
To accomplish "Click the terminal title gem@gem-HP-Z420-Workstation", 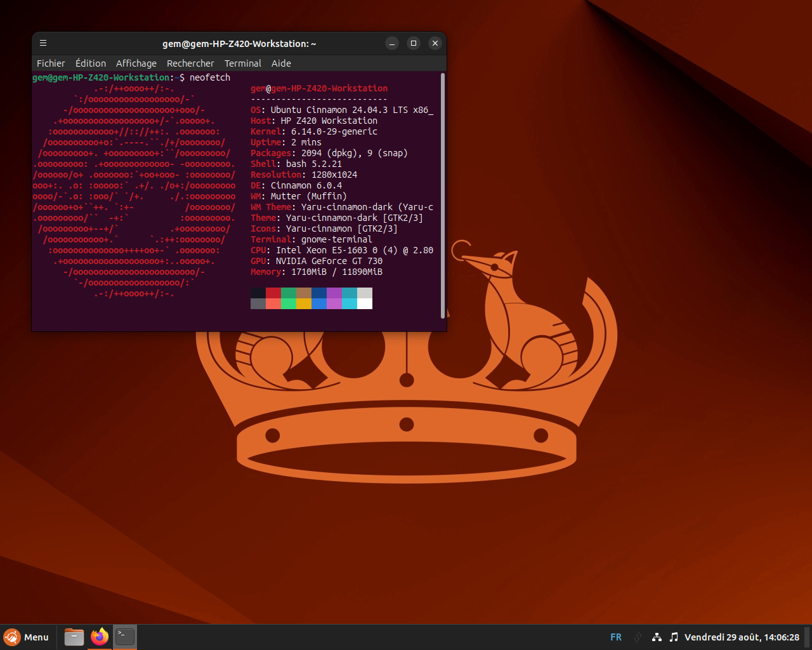I will [239, 44].
